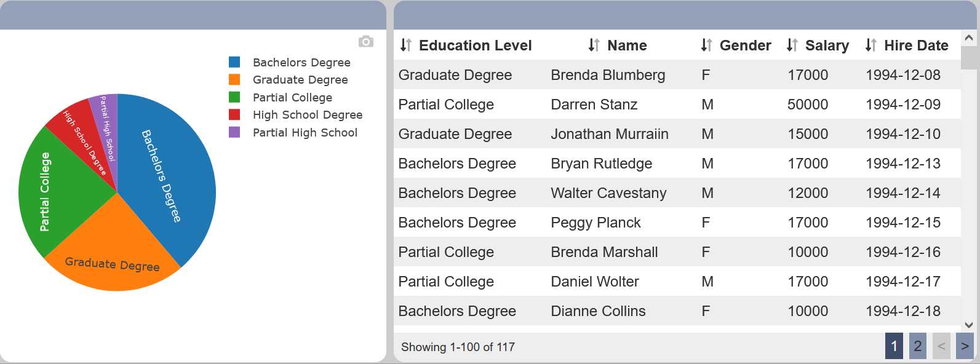
Task: Click scrollbar up arrow in table
Action: point(969,38)
